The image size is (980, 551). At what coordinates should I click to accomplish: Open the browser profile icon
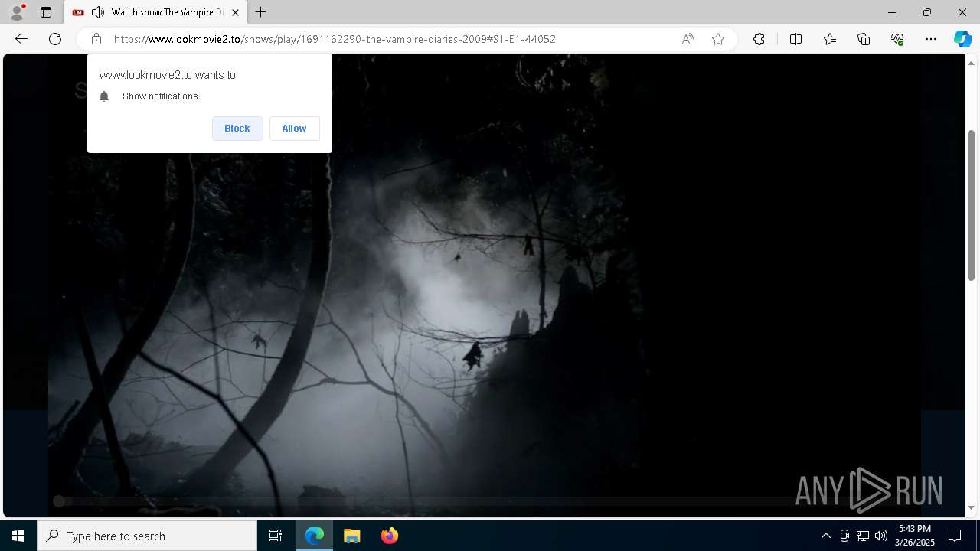[x=17, y=12]
